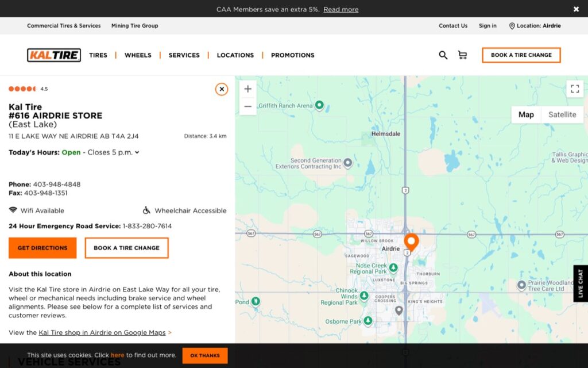The image size is (588, 368).
Task: Click the Chinook Winds Regional Park marker
Action: tap(363, 296)
